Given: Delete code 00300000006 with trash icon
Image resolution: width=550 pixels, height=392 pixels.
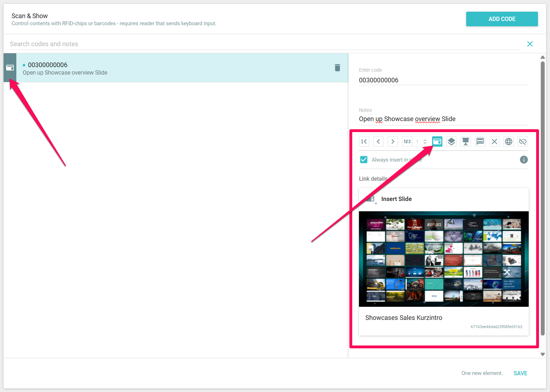Looking at the screenshot, I should coord(337,68).
